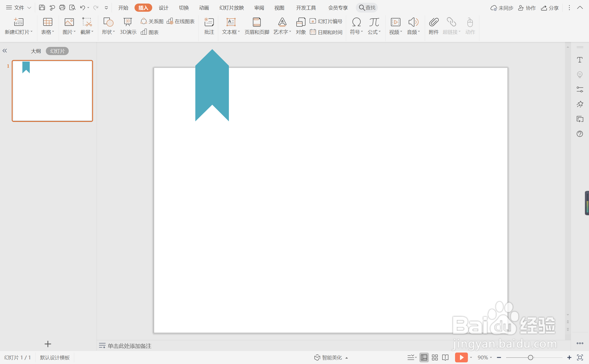Expand the 形状 shapes dropdown
589x364 pixels.
tap(108, 32)
